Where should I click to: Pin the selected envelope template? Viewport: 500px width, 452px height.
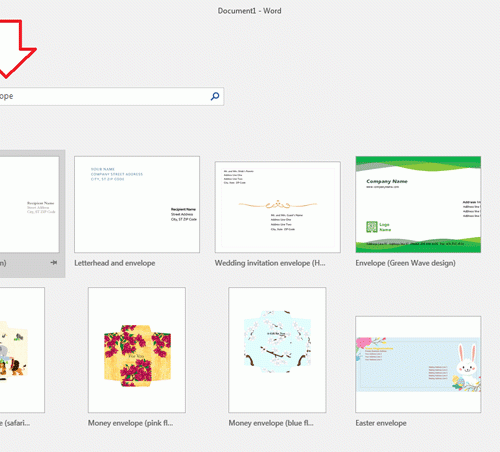[x=54, y=263]
